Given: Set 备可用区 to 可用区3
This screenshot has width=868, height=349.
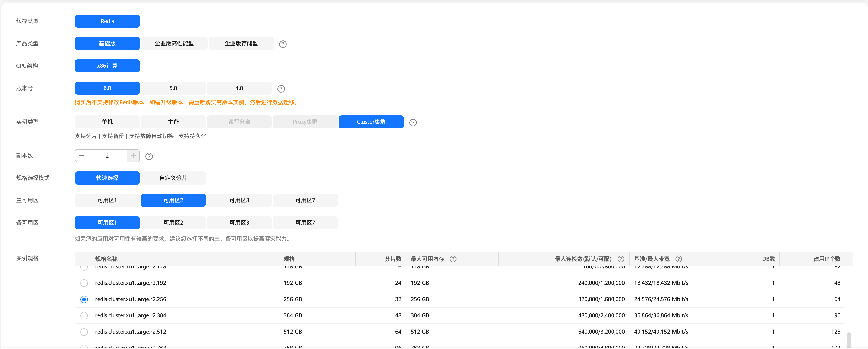Looking at the screenshot, I should pos(239,222).
